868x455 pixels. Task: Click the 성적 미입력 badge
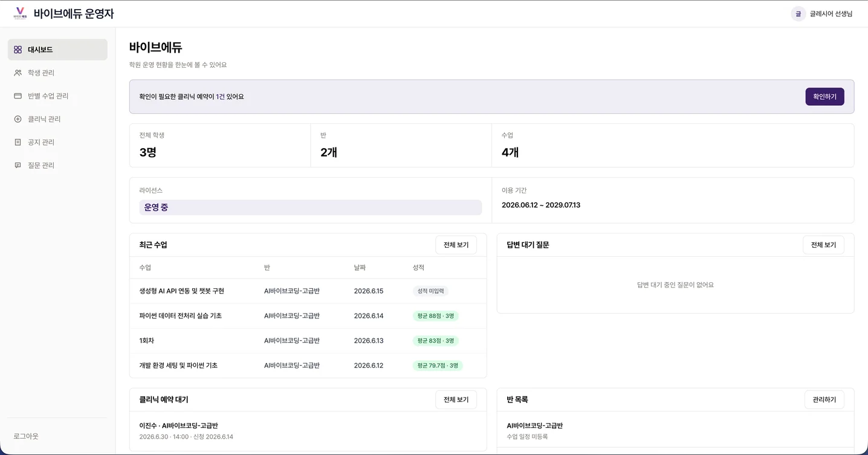pyautogui.click(x=430, y=291)
